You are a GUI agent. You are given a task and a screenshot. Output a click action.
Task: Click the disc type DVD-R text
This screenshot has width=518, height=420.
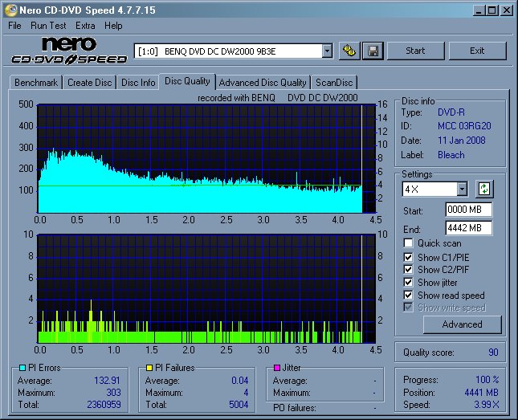coord(451,112)
